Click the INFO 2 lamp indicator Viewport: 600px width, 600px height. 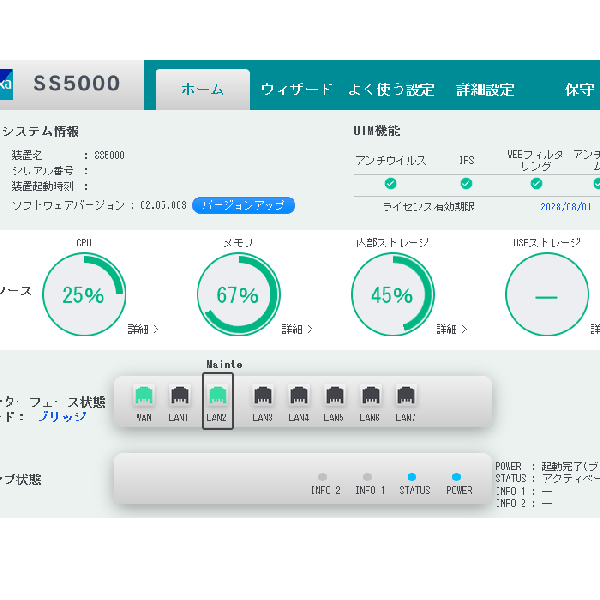pos(323,477)
